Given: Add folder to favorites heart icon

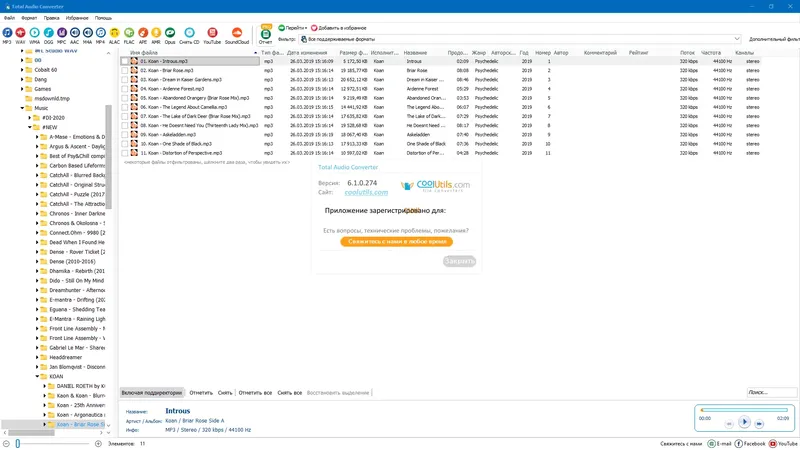Looking at the screenshot, I should tap(314, 28).
